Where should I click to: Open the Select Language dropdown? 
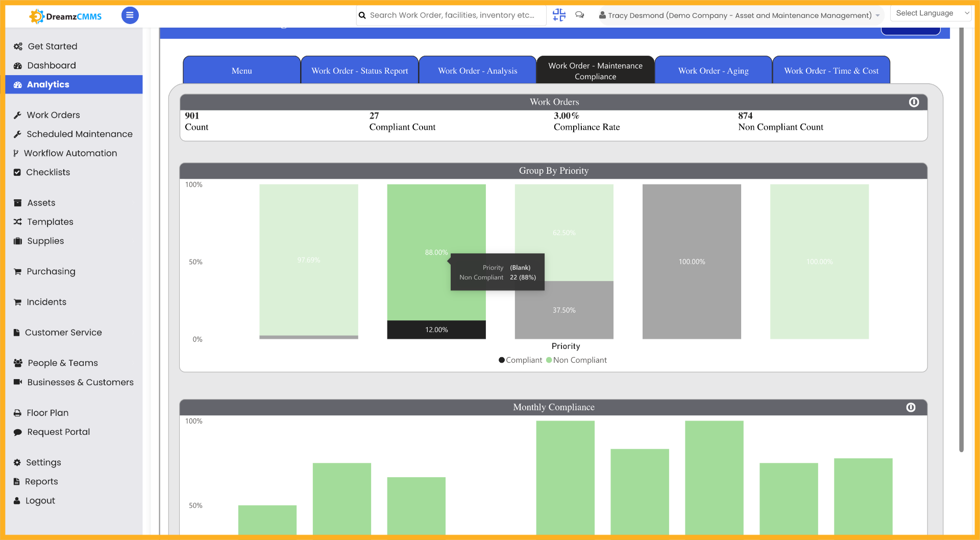point(930,13)
